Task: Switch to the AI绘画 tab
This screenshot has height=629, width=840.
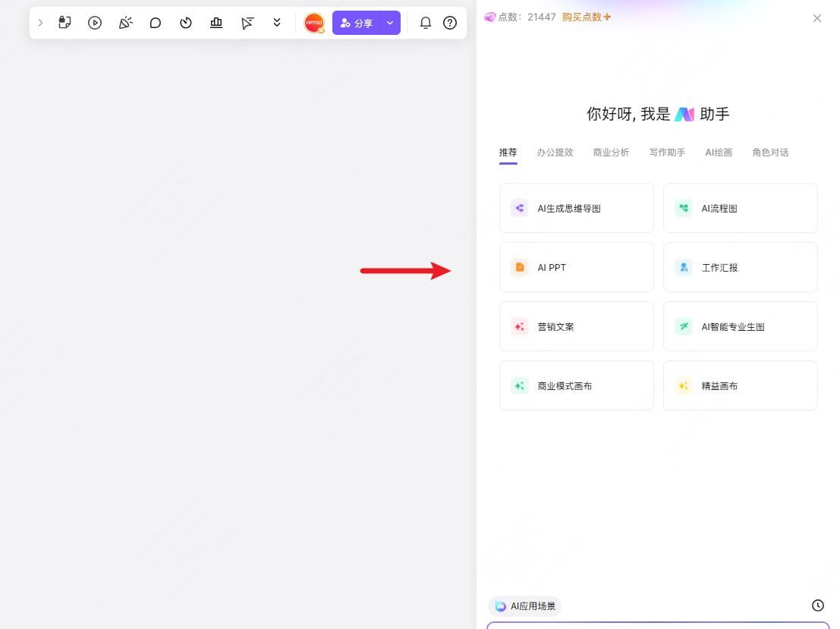Action: coord(719,153)
